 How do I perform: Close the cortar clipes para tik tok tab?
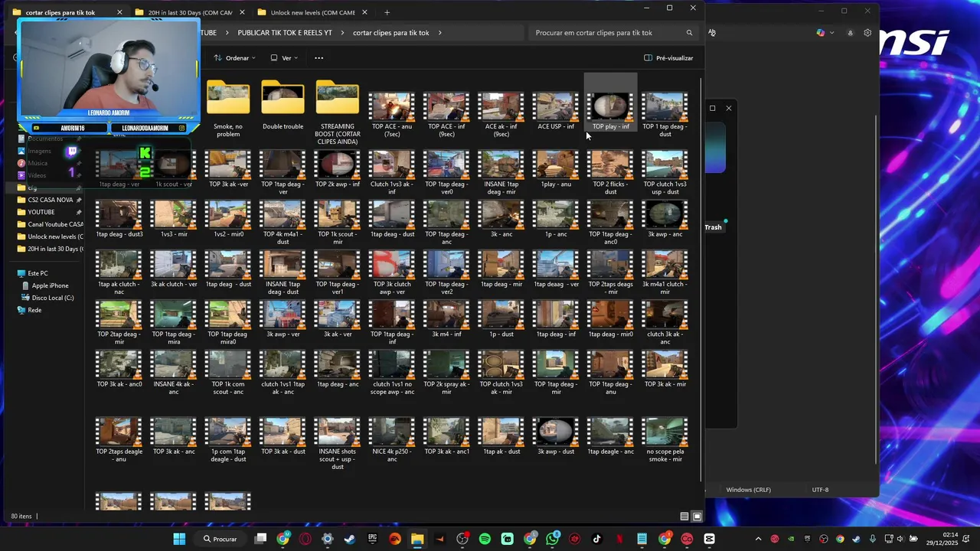119,12
